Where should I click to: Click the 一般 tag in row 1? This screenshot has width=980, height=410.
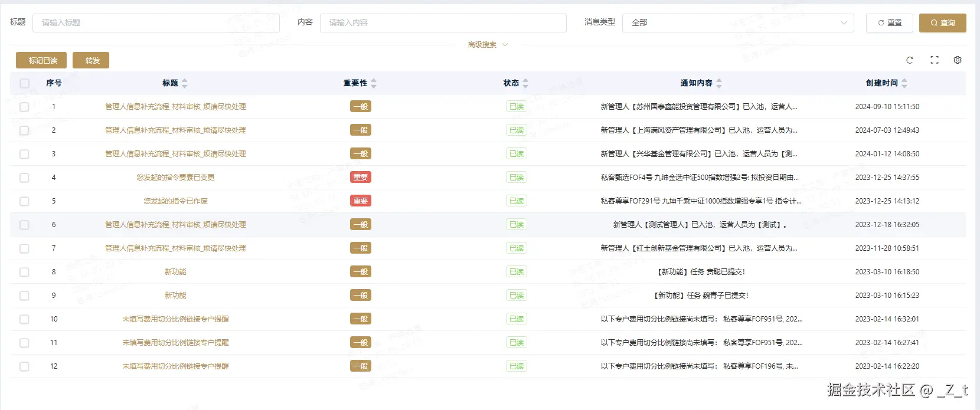pyautogui.click(x=361, y=107)
